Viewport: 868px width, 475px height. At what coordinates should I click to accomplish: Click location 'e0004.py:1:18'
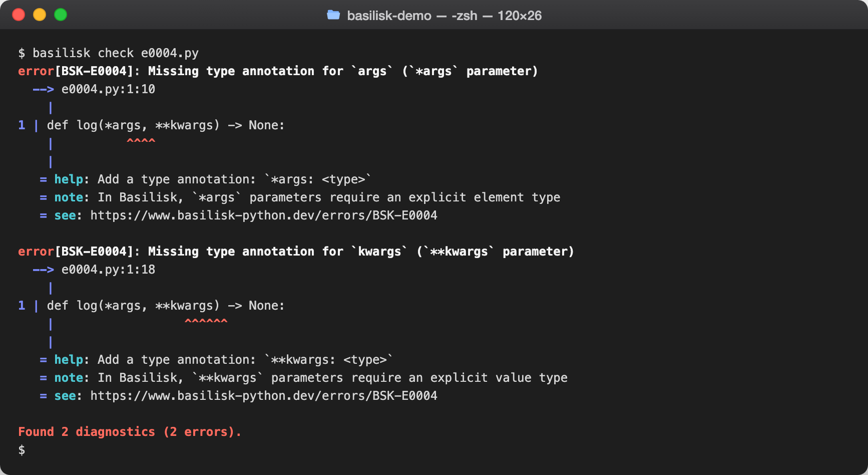coord(108,270)
